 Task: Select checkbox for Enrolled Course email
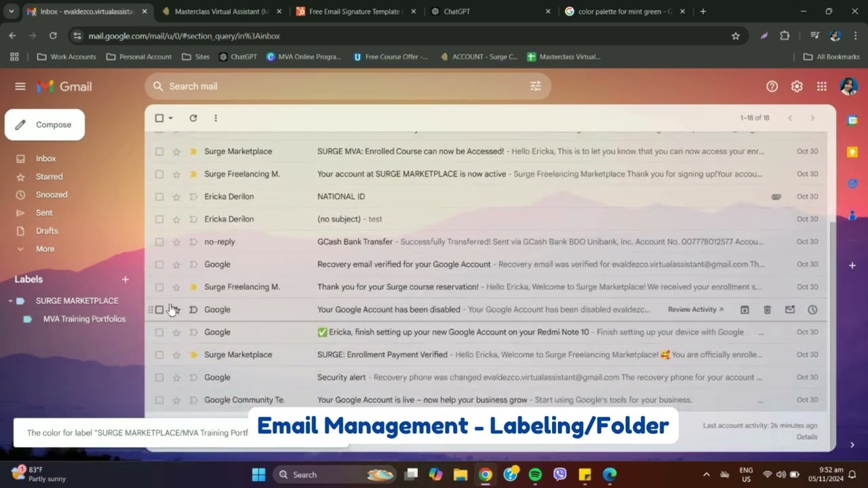pos(159,152)
